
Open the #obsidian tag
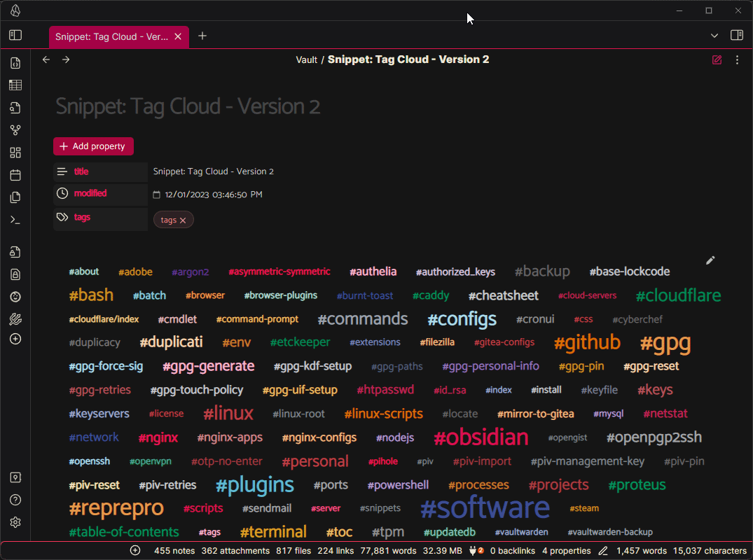click(x=481, y=437)
